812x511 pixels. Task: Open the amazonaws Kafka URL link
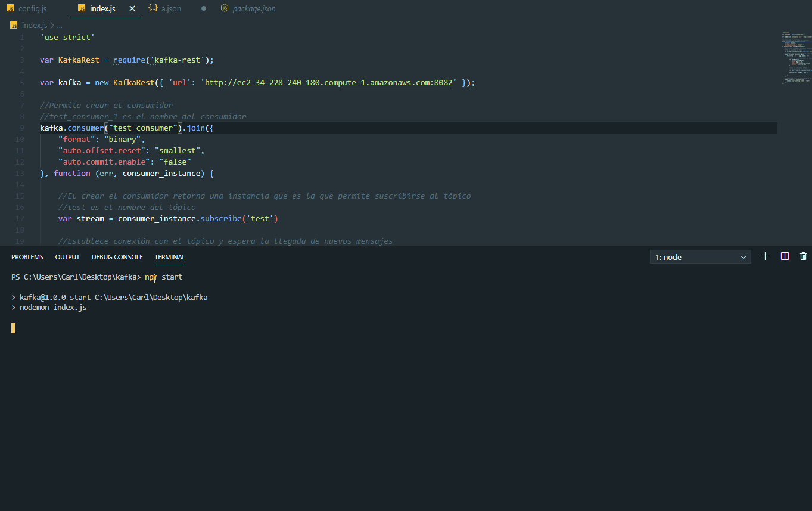pos(329,83)
